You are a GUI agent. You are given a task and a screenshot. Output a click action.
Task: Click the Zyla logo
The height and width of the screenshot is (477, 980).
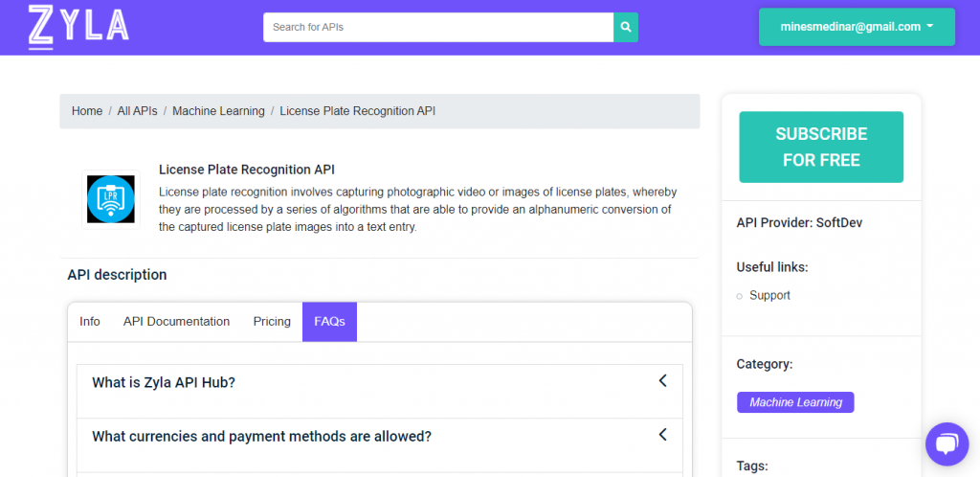(78, 27)
